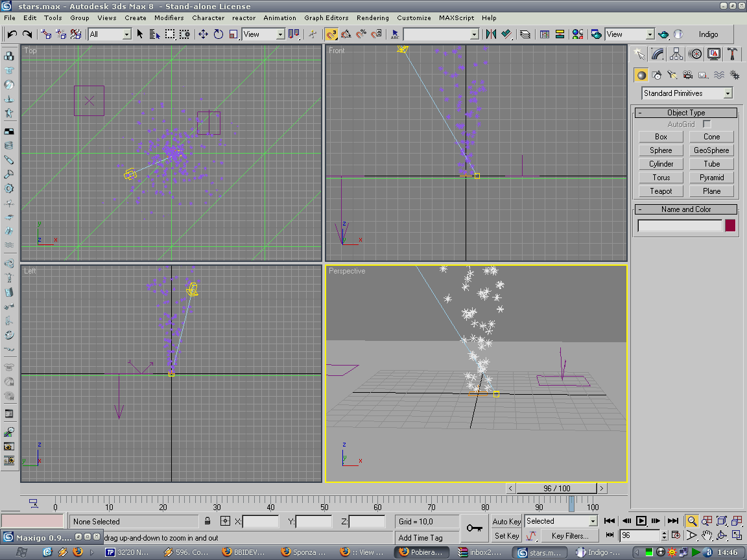
Task: Open the Standard Primitives dropdown
Action: (687, 93)
